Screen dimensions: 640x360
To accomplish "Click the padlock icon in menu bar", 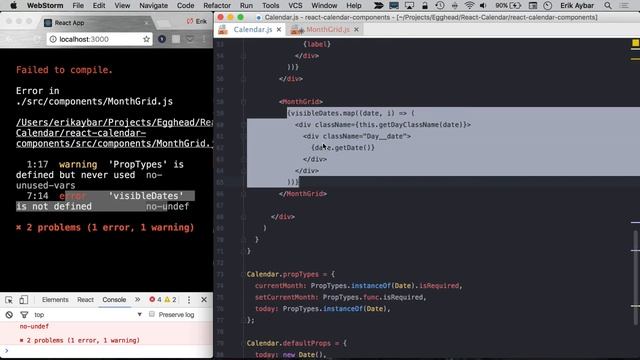I will (x=425, y=5).
